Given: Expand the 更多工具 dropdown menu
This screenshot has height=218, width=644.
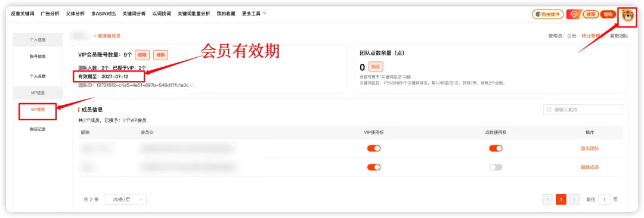Looking at the screenshot, I should point(254,14).
